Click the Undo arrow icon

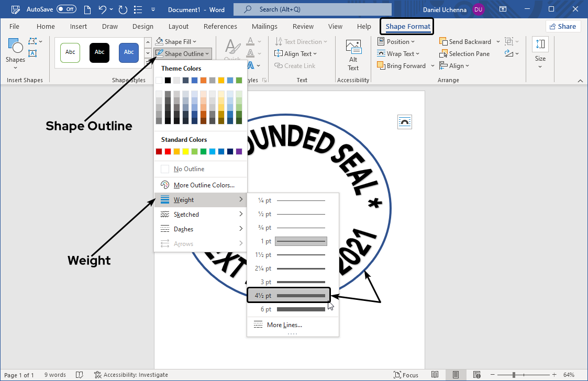pos(103,9)
